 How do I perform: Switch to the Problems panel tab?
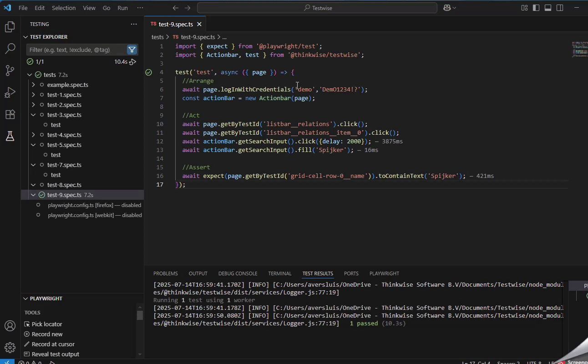click(166, 273)
